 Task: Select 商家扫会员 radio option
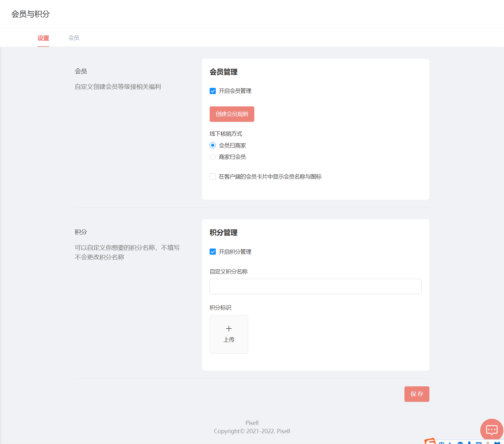coord(213,157)
